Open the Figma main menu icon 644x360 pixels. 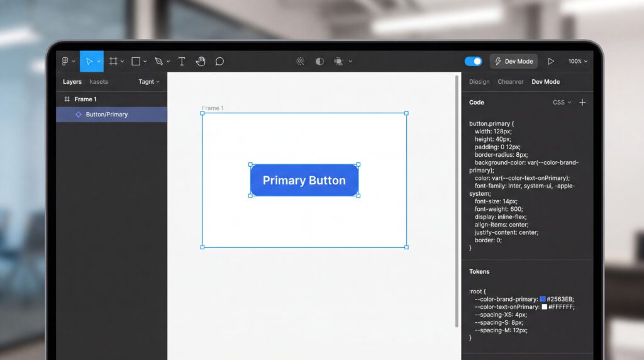[x=65, y=61]
